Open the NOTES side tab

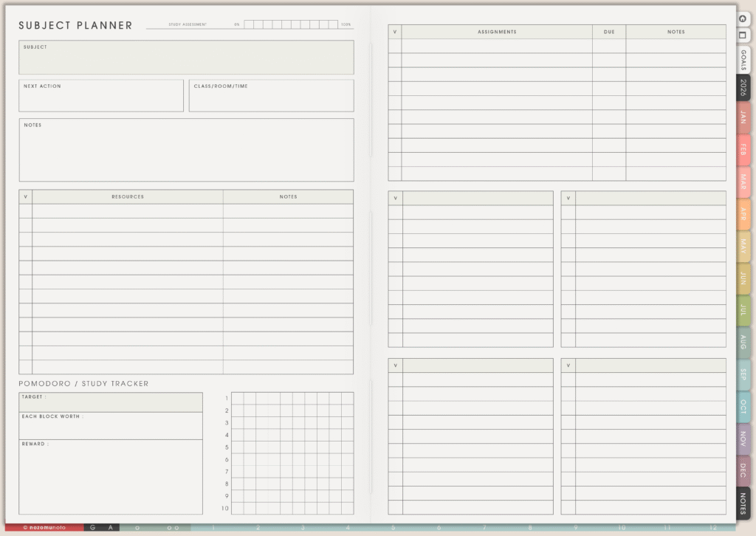pos(743,504)
